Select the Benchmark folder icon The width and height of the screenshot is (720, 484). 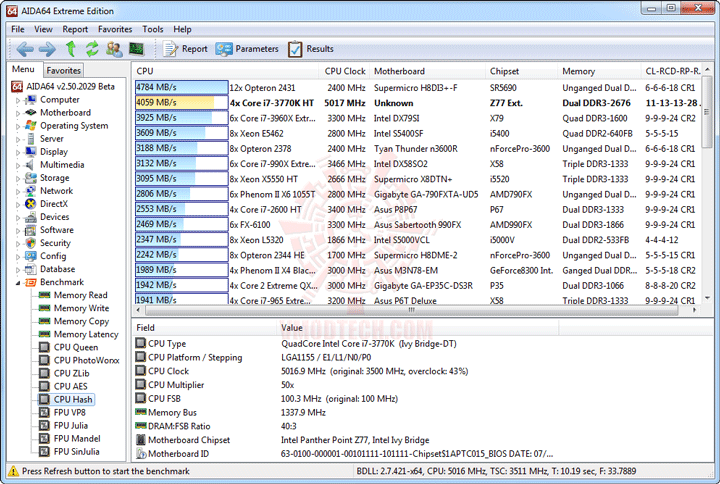pyautogui.click(x=31, y=282)
